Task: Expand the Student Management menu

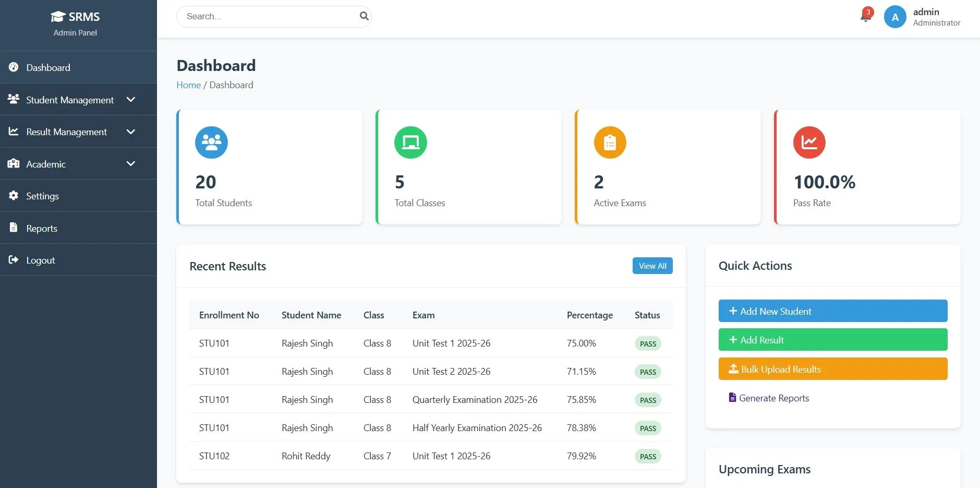Action: point(131,99)
